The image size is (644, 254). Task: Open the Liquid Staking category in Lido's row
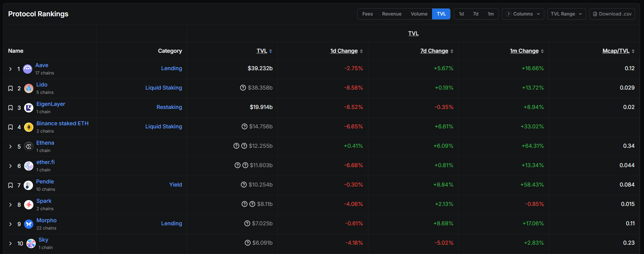164,88
